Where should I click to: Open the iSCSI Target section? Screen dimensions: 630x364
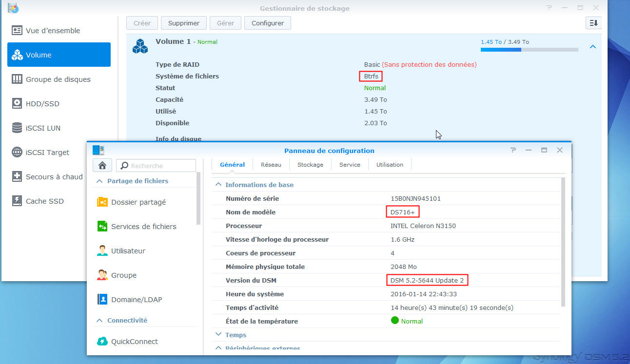(47, 153)
